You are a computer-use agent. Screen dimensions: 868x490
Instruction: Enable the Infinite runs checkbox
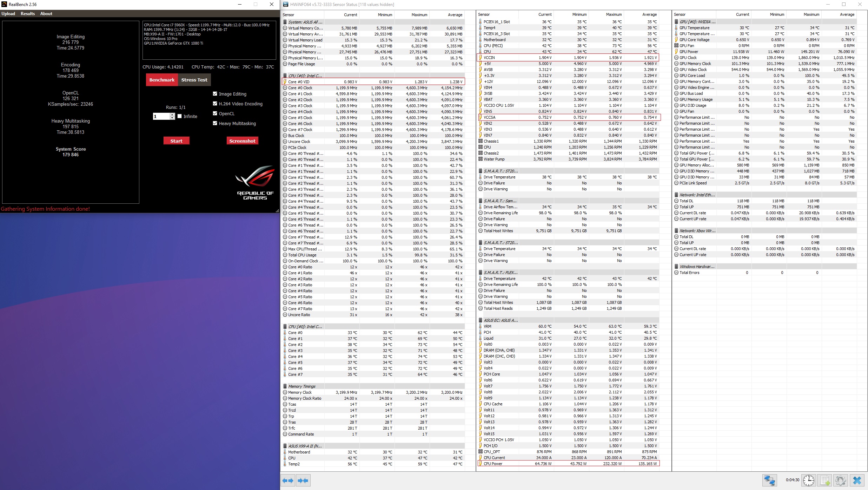click(180, 116)
